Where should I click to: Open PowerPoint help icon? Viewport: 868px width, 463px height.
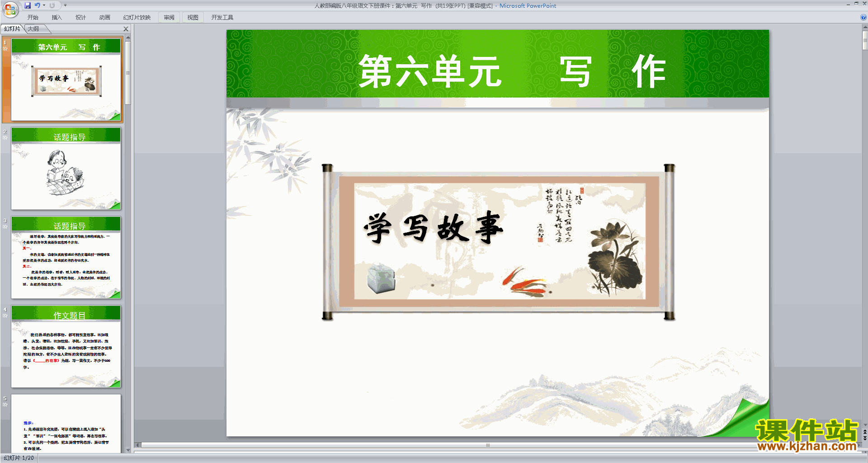pyautogui.click(x=863, y=18)
